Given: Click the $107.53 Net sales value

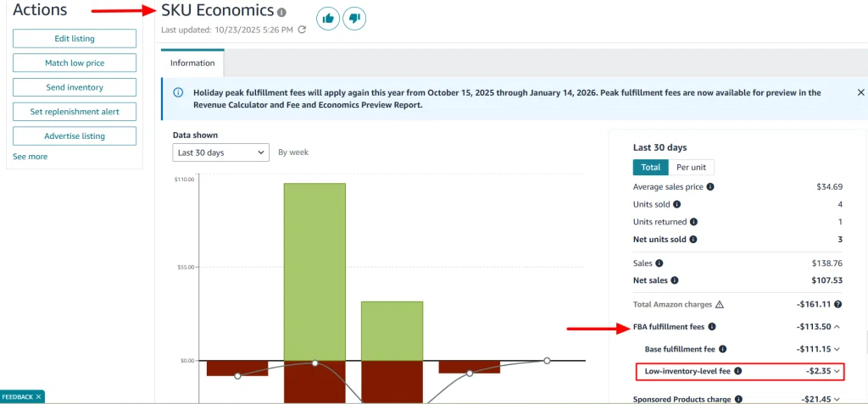Looking at the screenshot, I should [x=827, y=280].
